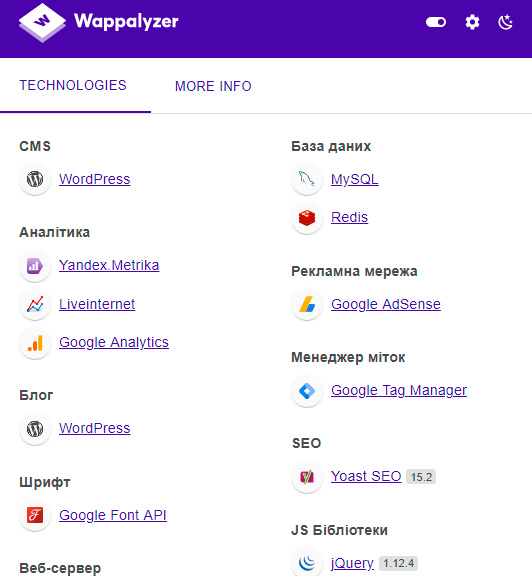Click the CMS category heading

35,146
